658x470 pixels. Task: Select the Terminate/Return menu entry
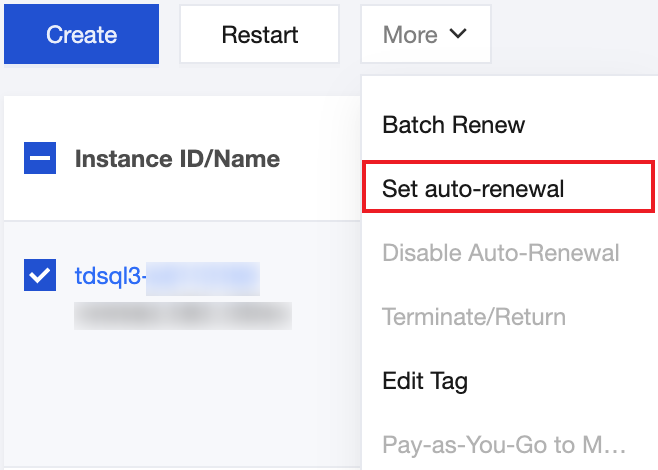473,317
